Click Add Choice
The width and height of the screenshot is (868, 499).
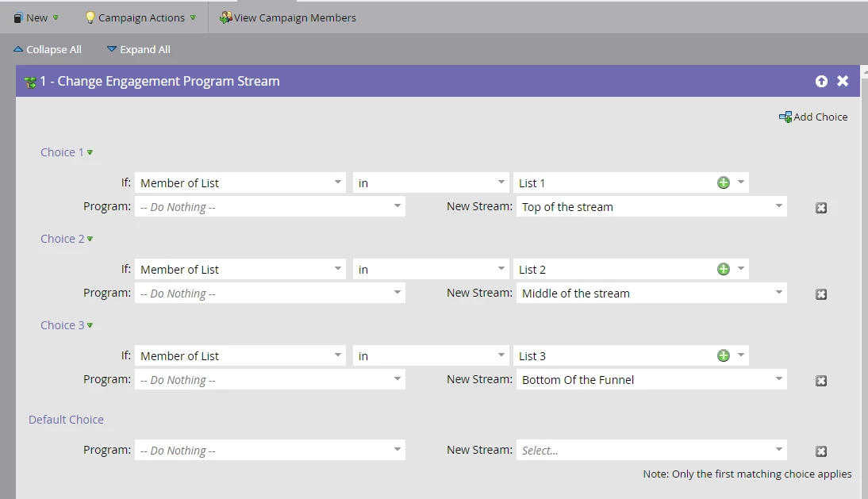point(813,117)
